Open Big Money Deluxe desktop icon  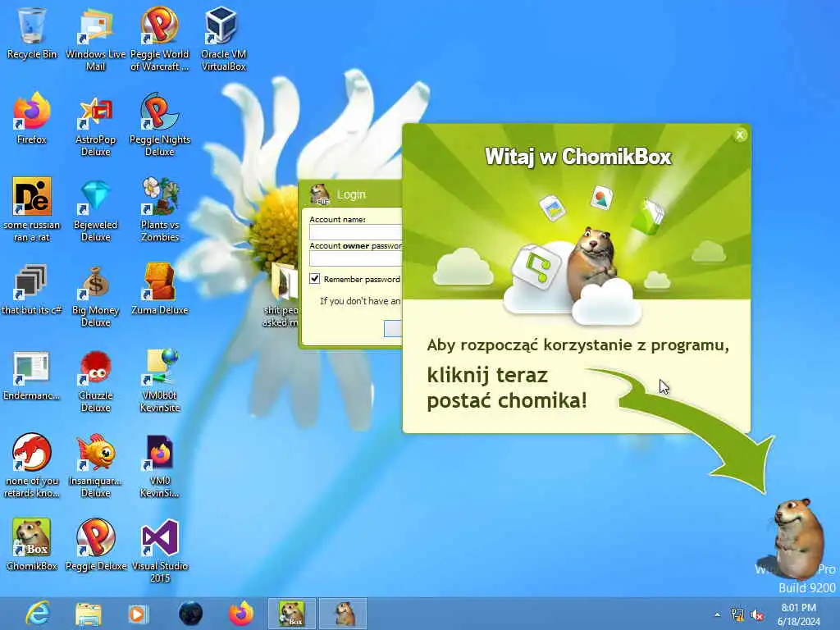[95, 295]
